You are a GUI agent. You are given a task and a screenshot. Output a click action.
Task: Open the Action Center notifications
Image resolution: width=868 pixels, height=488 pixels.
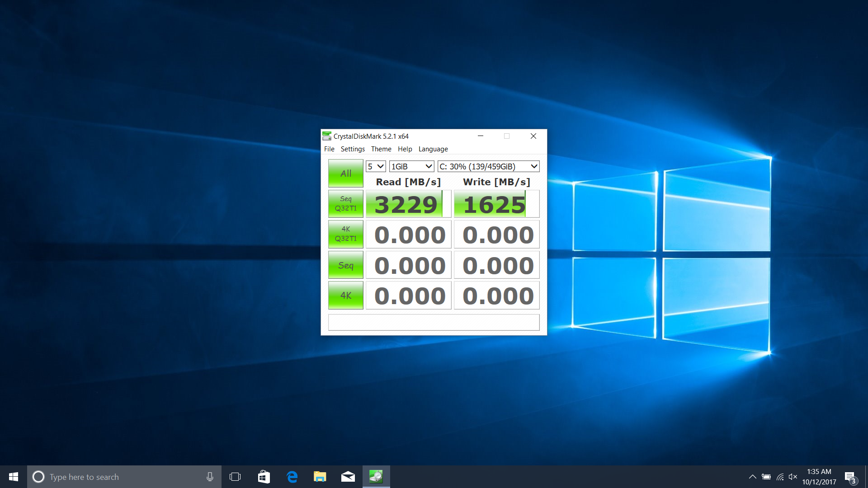[850, 477]
